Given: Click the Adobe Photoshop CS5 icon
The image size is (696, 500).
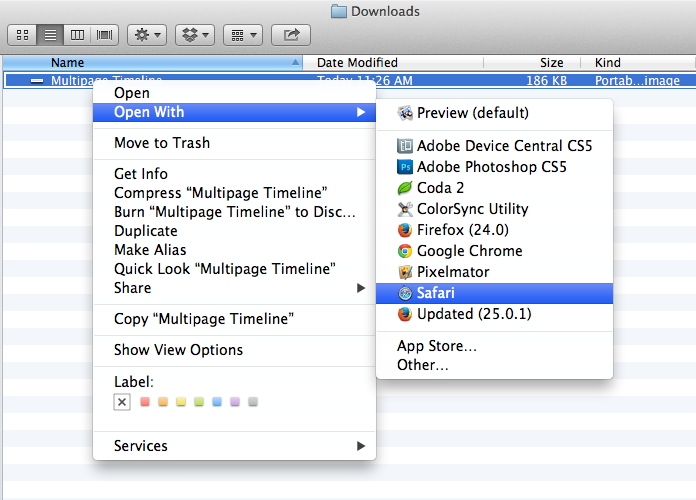Looking at the screenshot, I should (x=405, y=167).
